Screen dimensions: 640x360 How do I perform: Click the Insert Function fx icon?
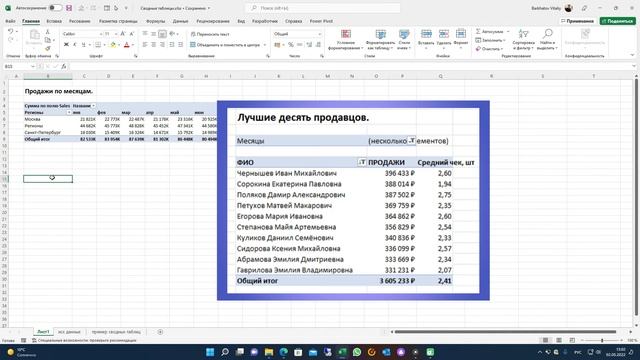tap(64, 66)
